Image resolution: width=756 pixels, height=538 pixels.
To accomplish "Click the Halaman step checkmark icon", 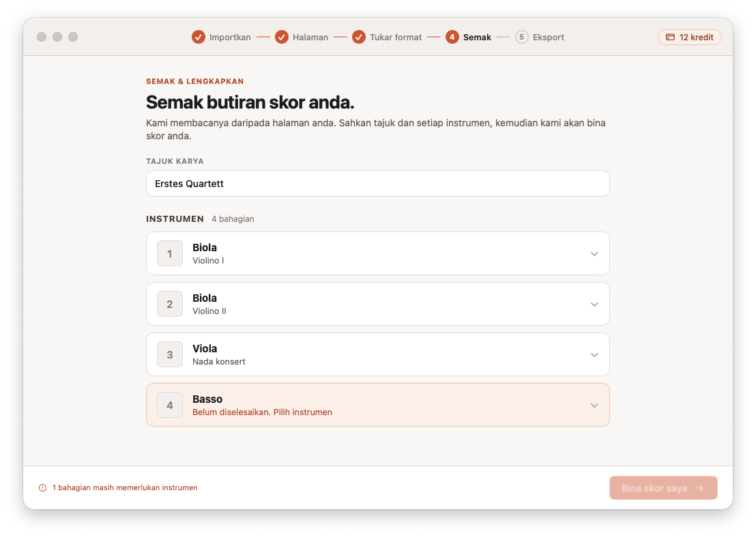I will click(282, 37).
